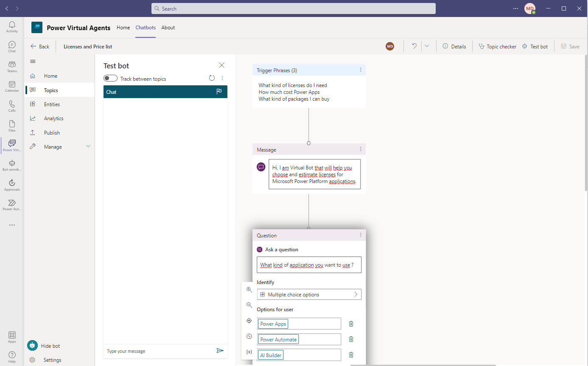
Task: Save the topic
Action: click(570, 47)
